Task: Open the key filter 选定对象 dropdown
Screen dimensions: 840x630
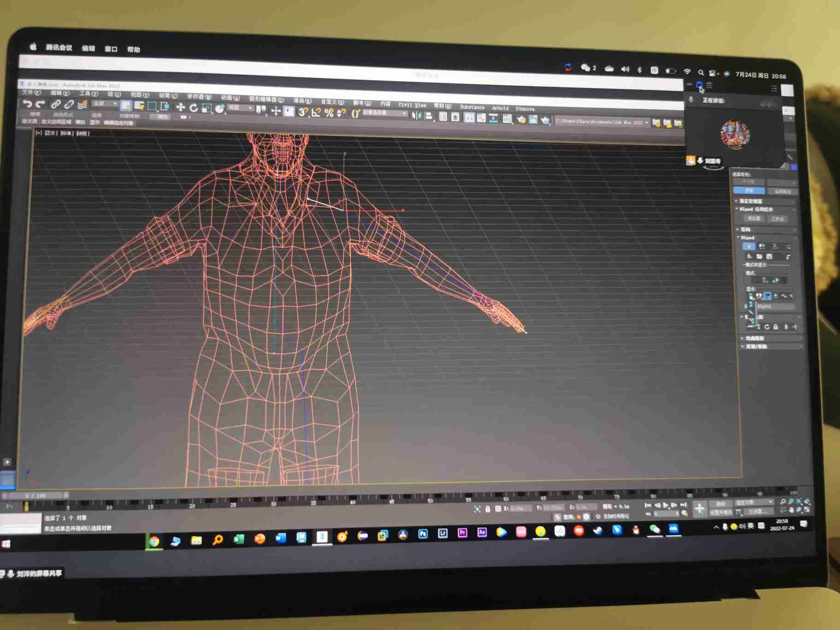Action: coord(754,502)
